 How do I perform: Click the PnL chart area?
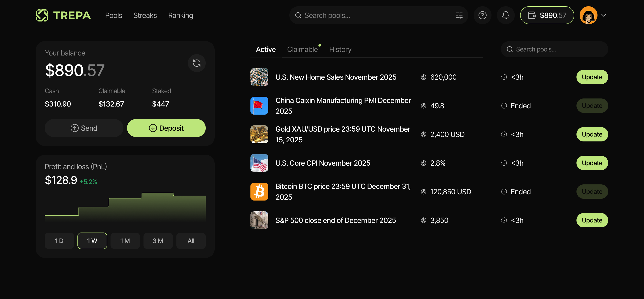[x=125, y=208]
